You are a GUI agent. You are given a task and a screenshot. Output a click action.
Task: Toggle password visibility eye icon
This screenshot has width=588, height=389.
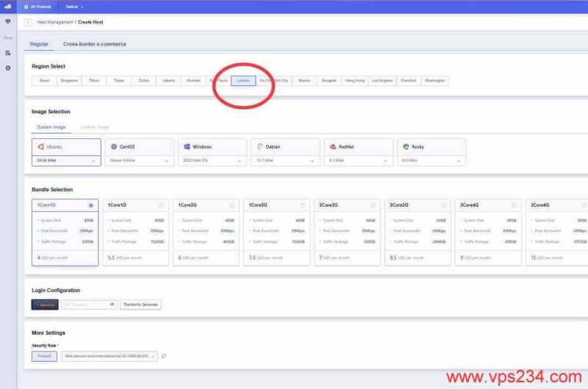tap(112, 304)
